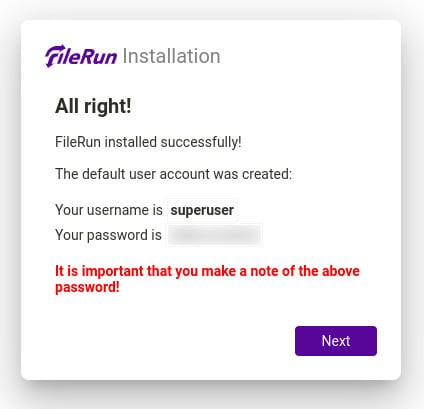The width and height of the screenshot is (424, 409).
Task: Click 'FileRun installed successfully!' message
Action: tap(148, 142)
